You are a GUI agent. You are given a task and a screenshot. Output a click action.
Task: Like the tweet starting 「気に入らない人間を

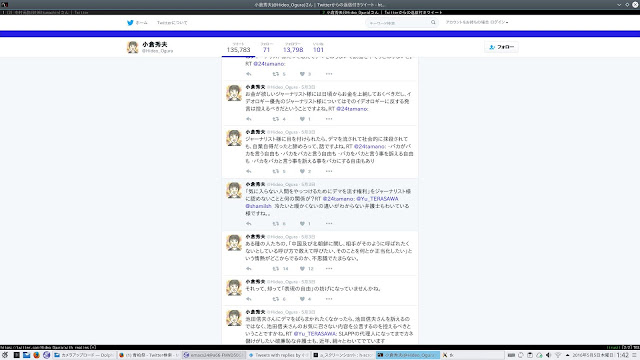pyautogui.click(x=302, y=223)
